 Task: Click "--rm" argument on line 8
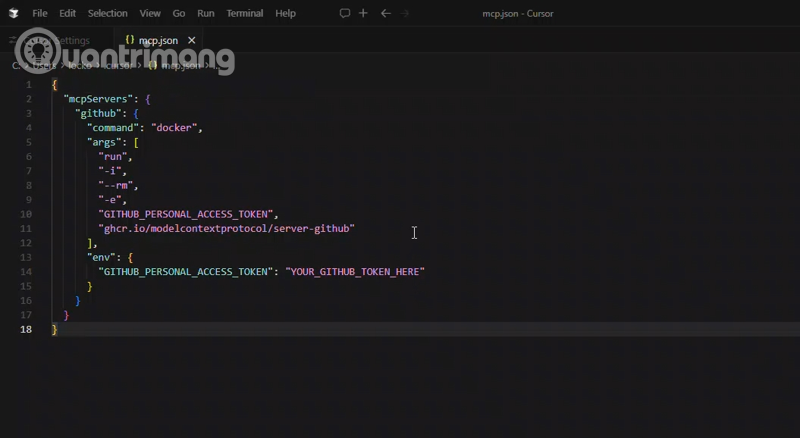[116, 185]
